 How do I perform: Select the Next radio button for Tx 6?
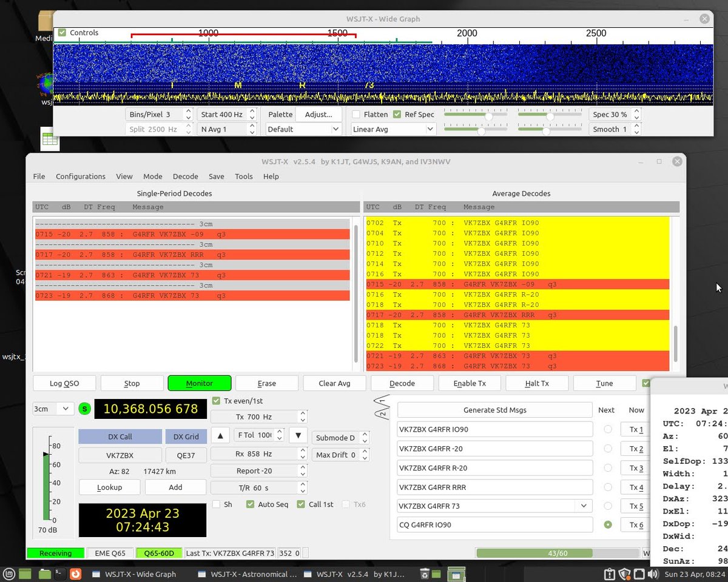(x=608, y=524)
